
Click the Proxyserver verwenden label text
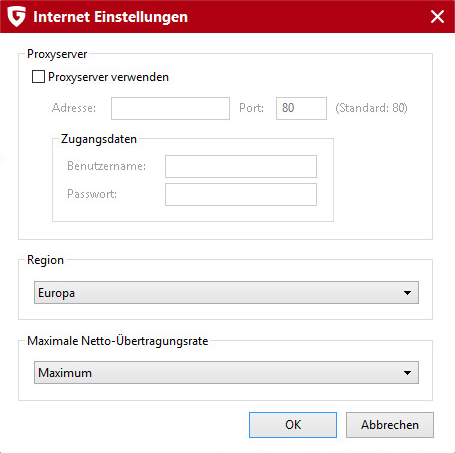(108, 77)
